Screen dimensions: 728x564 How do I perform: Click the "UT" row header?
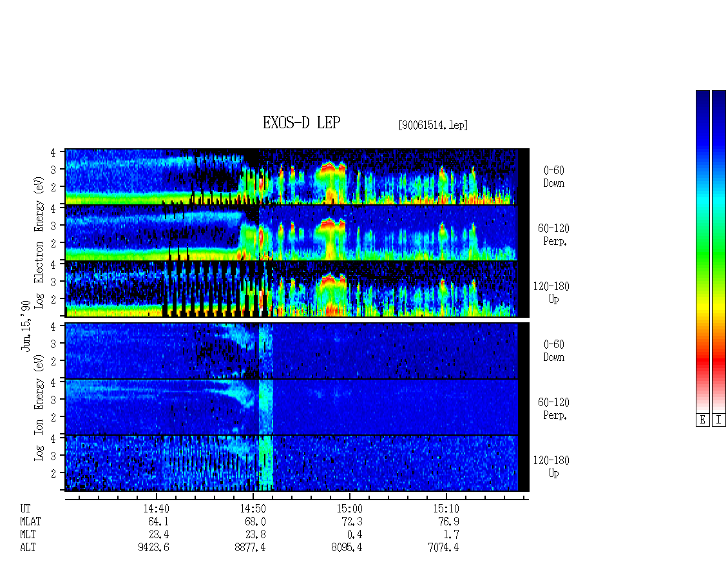[x=25, y=509]
